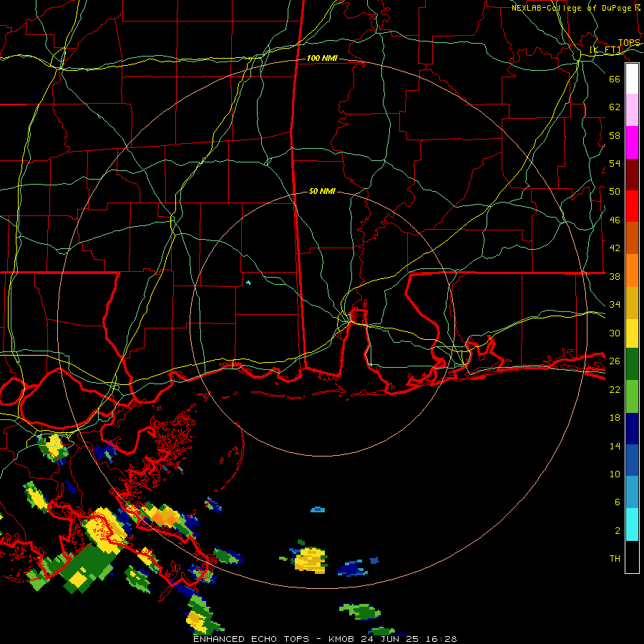
Task: Click the black TH swatch in legend
Action: tap(632, 557)
